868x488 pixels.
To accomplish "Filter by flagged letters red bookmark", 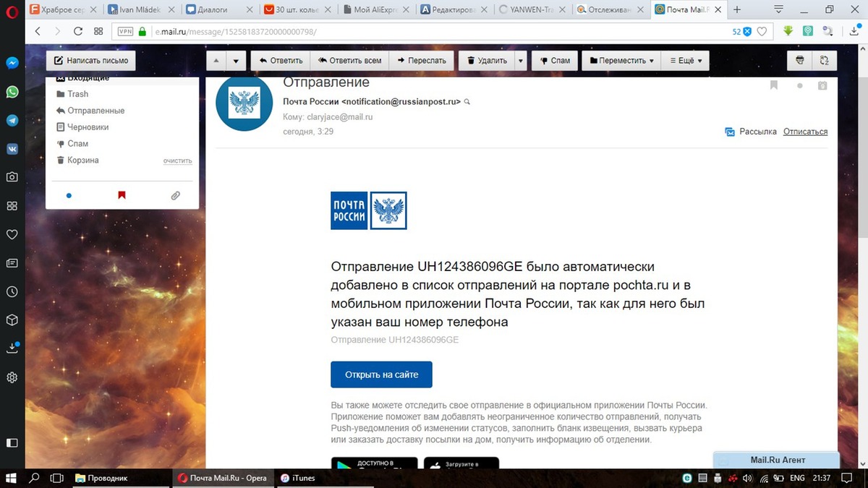I will coord(122,195).
